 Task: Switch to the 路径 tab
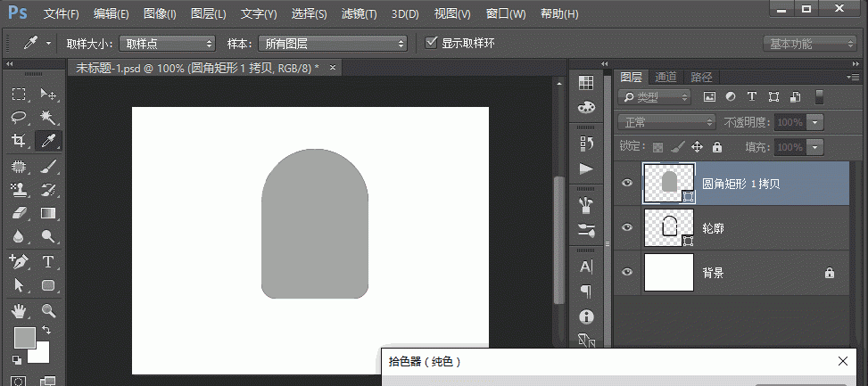tap(701, 78)
